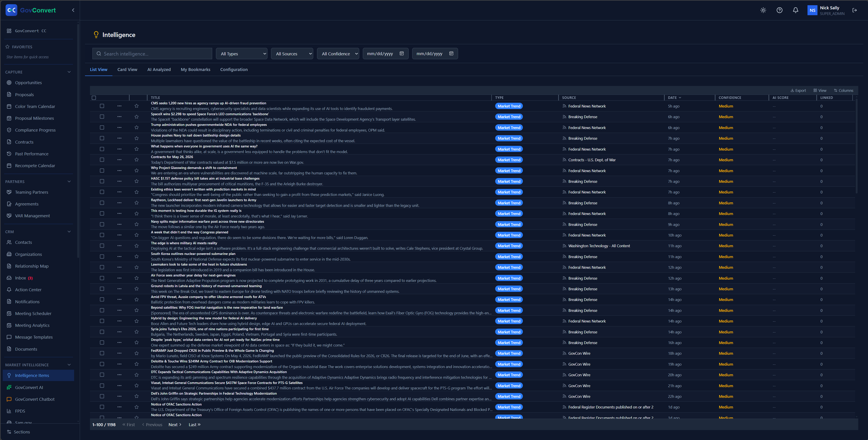This screenshot has height=440, width=868.
Task: Click the Export button above the table
Action: click(798, 90)
